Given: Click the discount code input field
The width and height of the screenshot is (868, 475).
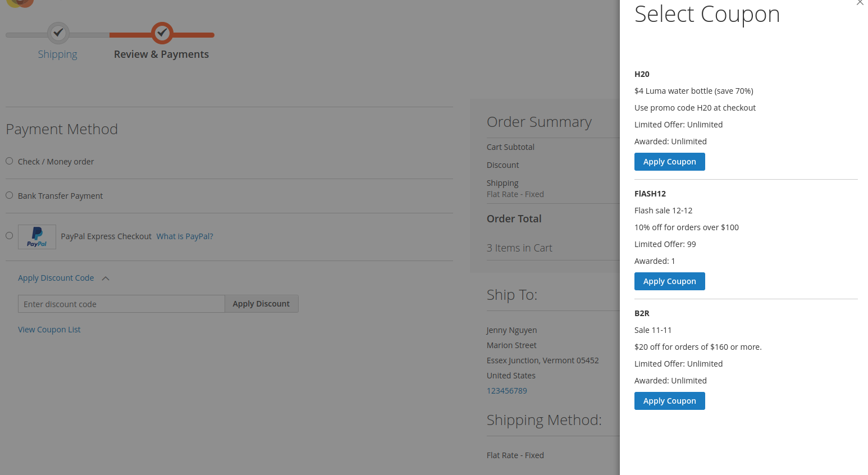Looking at the screenshot, I should pyautogui.click(x=121, y=304).
